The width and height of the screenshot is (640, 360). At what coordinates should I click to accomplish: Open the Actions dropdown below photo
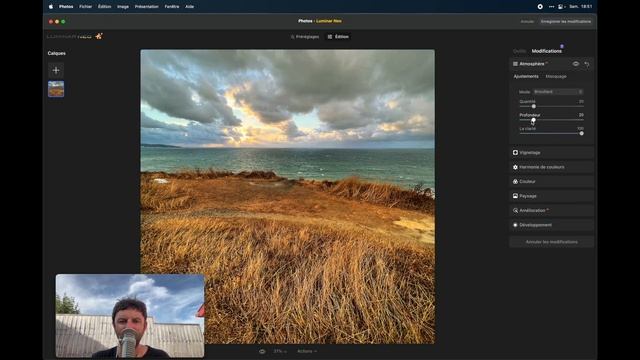point(307,351)
